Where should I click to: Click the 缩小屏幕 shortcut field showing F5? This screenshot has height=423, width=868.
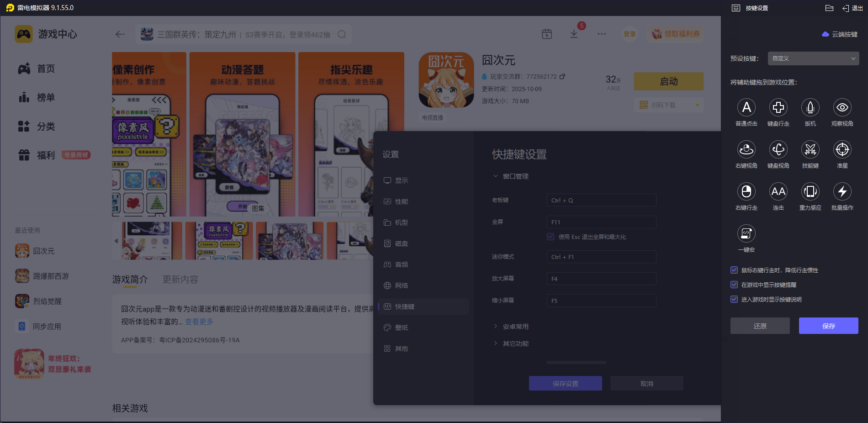point(602,301)
